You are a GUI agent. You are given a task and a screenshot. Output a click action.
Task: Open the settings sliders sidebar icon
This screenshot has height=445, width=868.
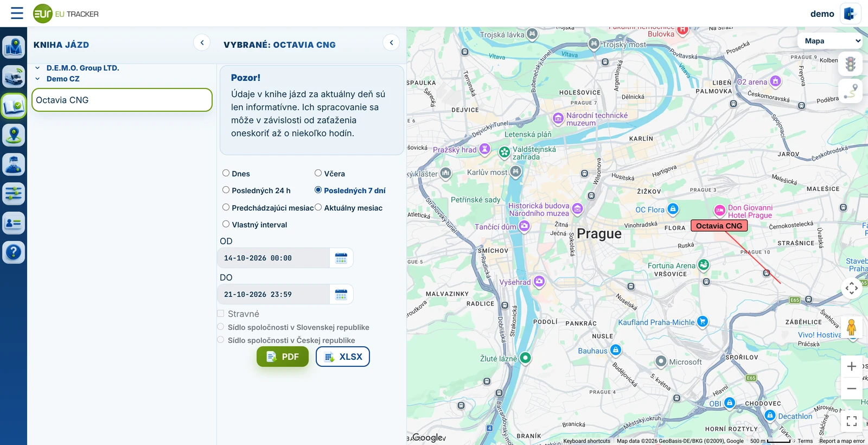pyautogui.click(x=14, y=194)
